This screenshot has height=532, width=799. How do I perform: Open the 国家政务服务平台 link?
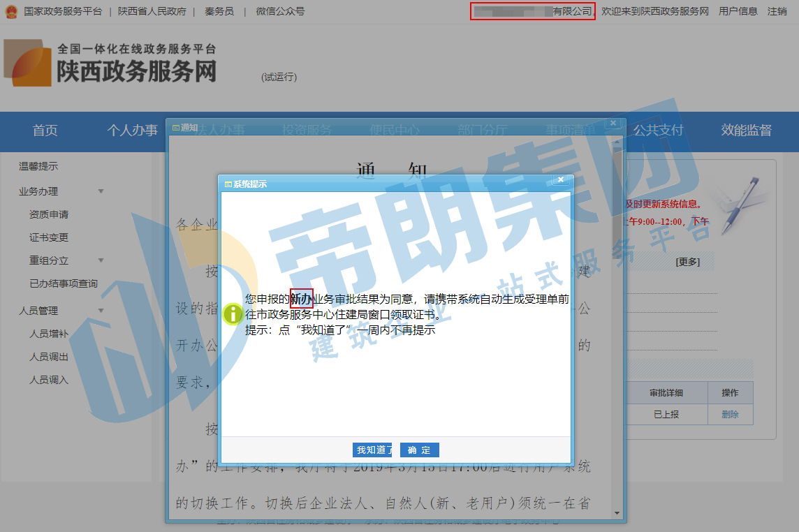63,11
